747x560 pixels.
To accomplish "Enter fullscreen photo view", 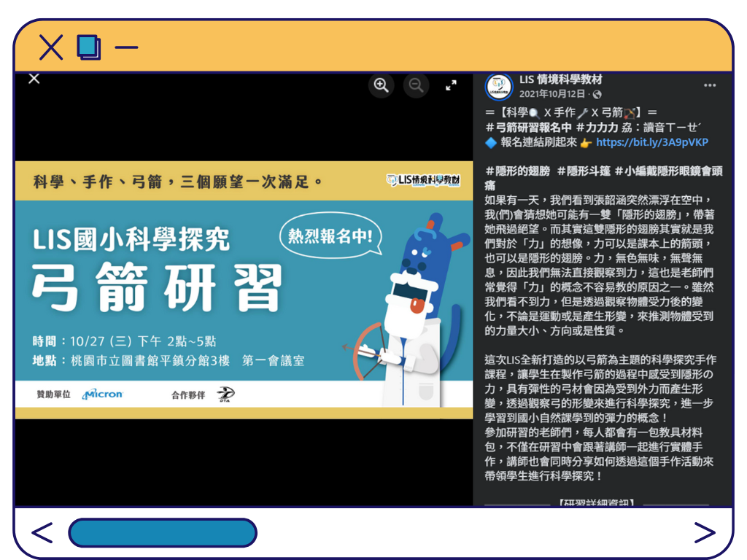I will [x=451, y=85].
